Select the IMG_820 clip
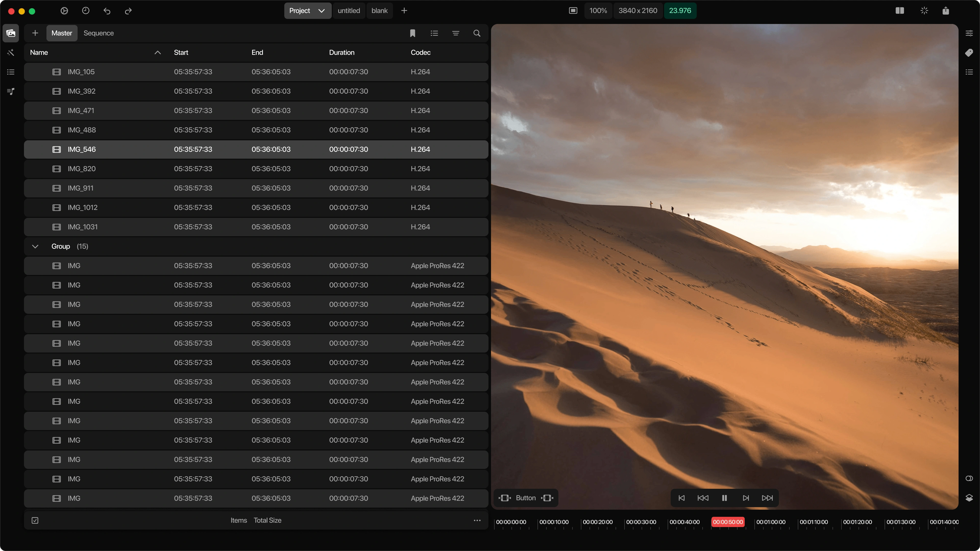 click(x=256, y=169)
